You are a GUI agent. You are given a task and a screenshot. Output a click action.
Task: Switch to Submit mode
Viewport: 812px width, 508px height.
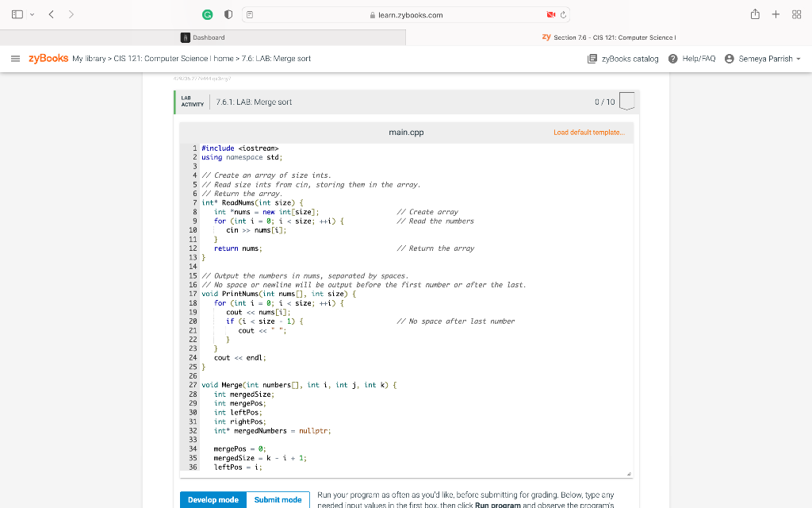(278, 499)
